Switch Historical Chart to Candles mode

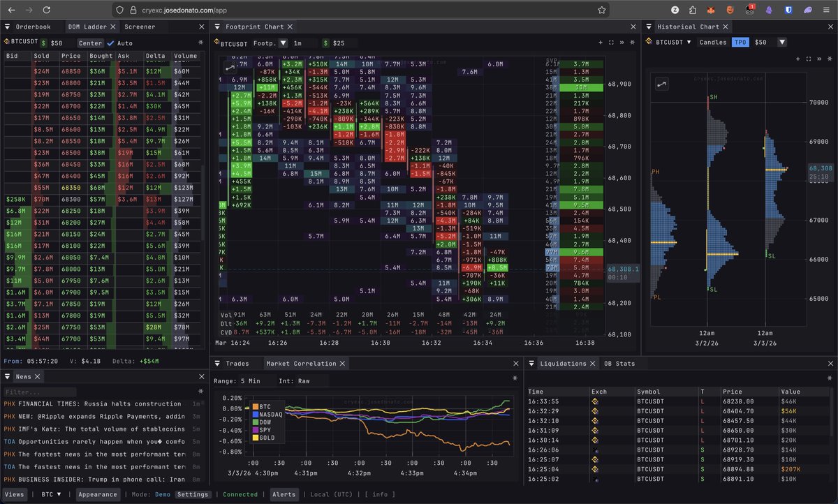713,43
